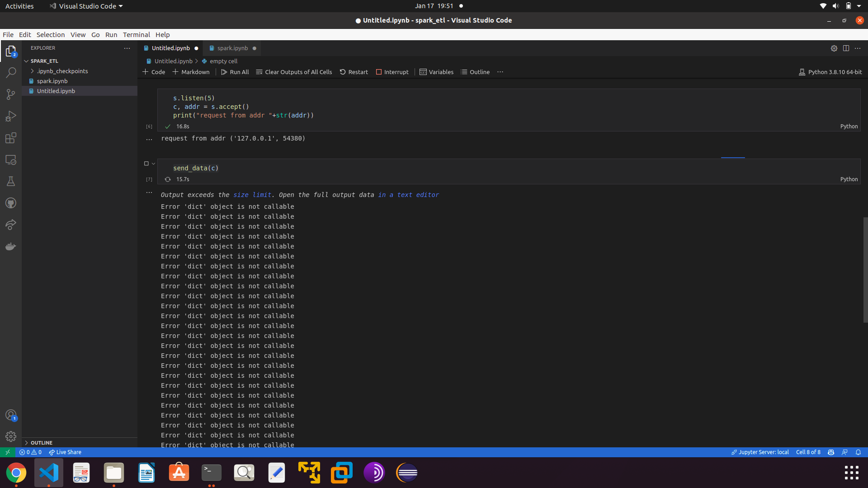This screenshot has height=488, width=868.
Task: Switch to the spark.ipynb tab
Action: point(232,48)
